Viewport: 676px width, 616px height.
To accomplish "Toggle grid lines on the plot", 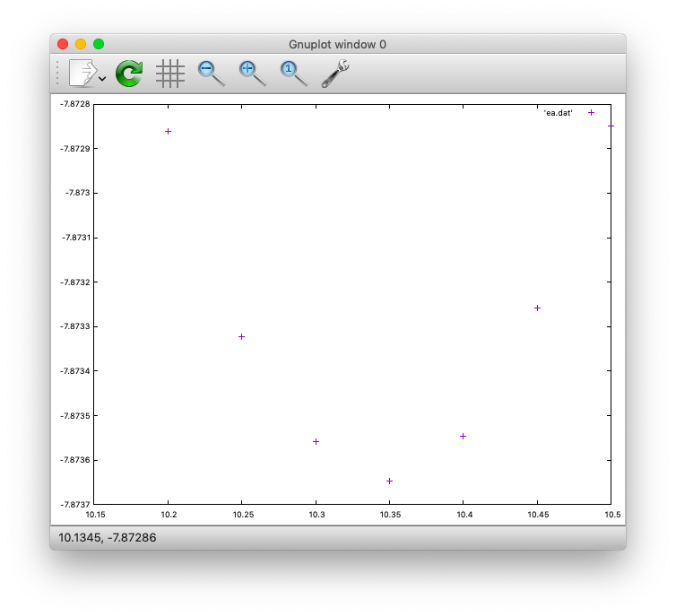I will (170, 74).
